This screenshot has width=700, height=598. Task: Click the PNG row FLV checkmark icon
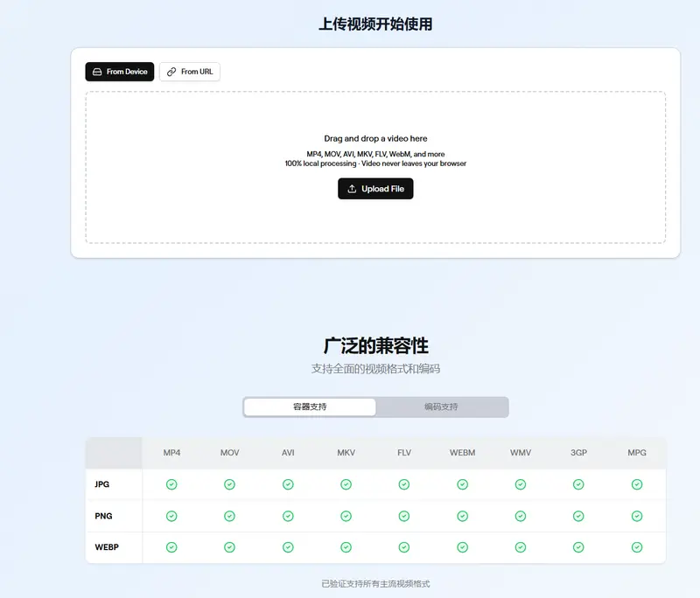tap(404, 516)
